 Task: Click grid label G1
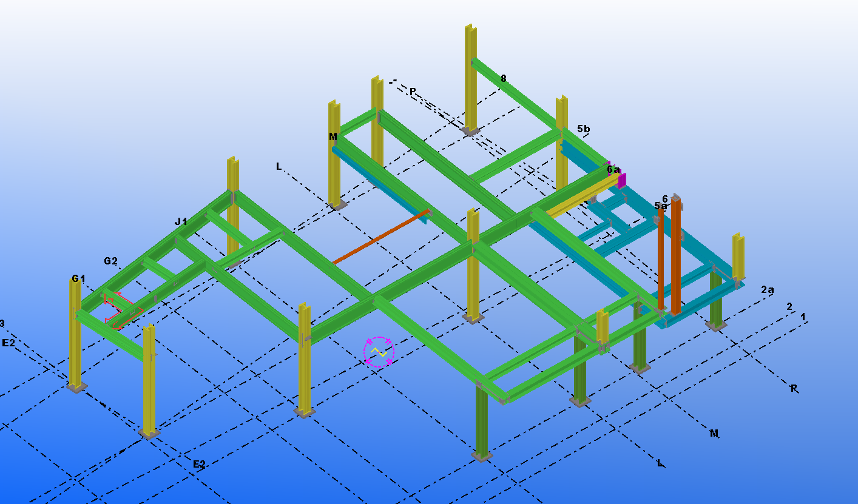tap(78, 279)
